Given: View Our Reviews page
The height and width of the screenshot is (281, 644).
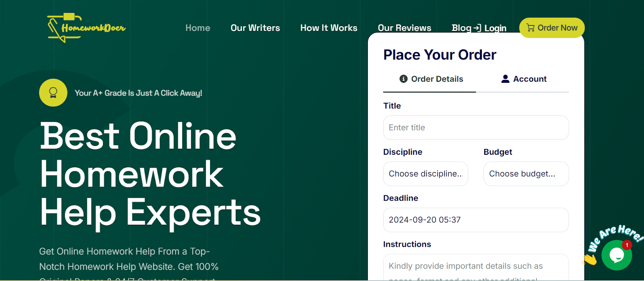Looking at the screenshot, I should (x=405, y=28).
